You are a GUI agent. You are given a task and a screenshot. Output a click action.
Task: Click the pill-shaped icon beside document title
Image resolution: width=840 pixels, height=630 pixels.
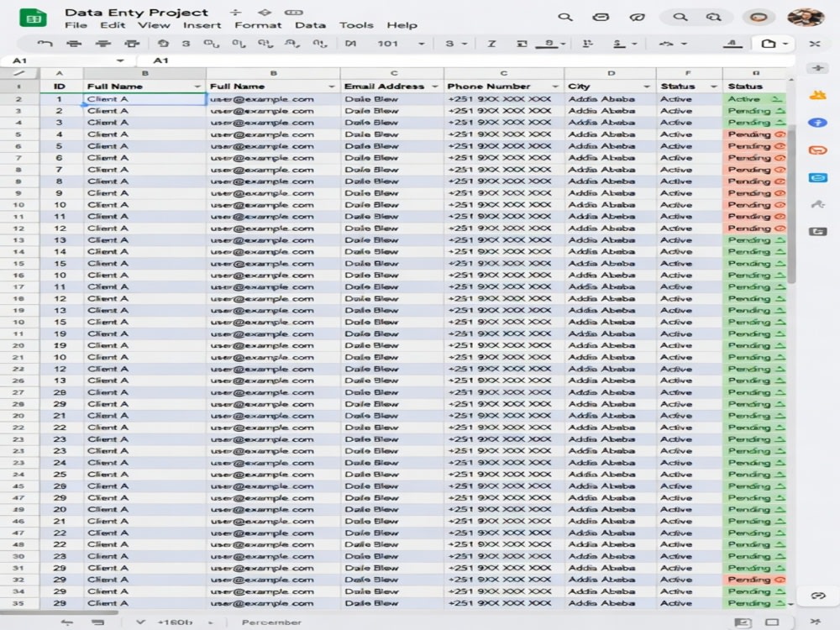[293, 12]
